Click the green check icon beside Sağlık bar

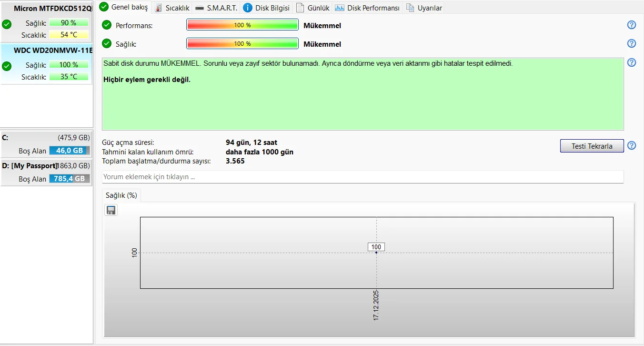pos(107,44)
